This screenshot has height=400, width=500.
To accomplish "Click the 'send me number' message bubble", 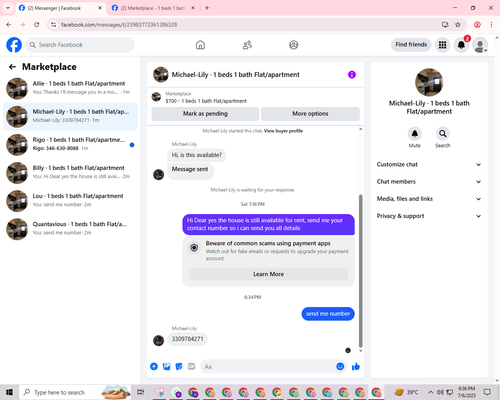I will (x=328, y=314).
